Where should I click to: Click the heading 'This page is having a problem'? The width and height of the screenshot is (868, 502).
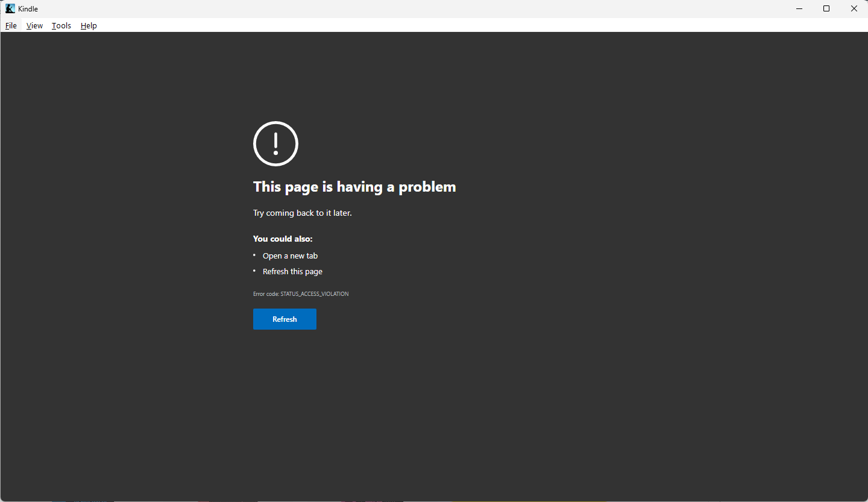[354, 187]
